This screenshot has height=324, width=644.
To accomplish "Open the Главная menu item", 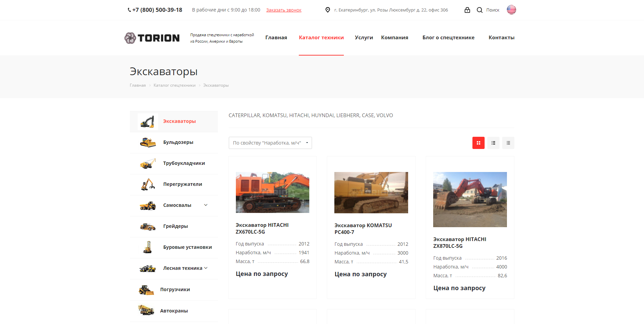I will (x=276, y=38).
